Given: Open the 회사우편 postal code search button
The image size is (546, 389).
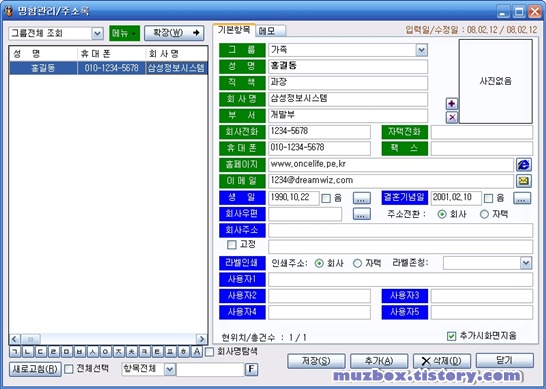Looking at the screenshot, I should pos(361,214).
